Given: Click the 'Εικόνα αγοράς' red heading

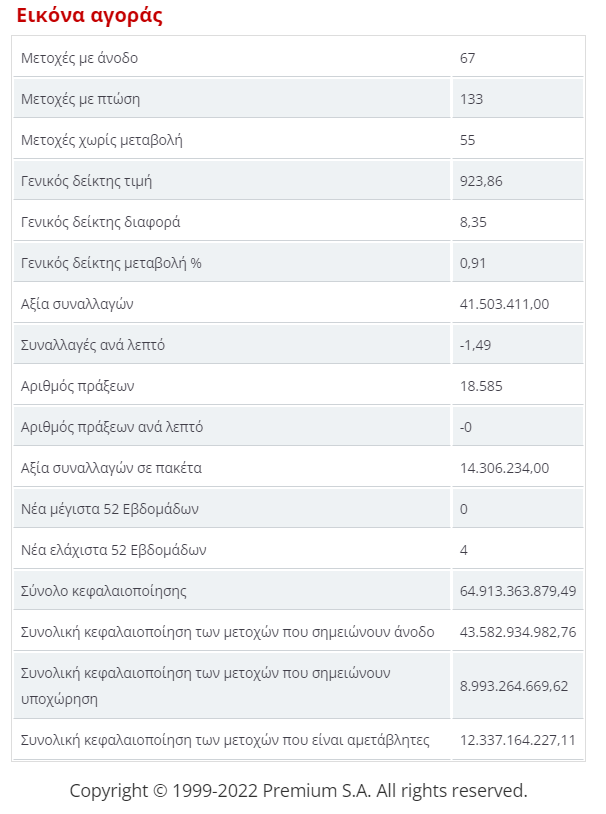Looking at the screenshot, I should (89, 16).
